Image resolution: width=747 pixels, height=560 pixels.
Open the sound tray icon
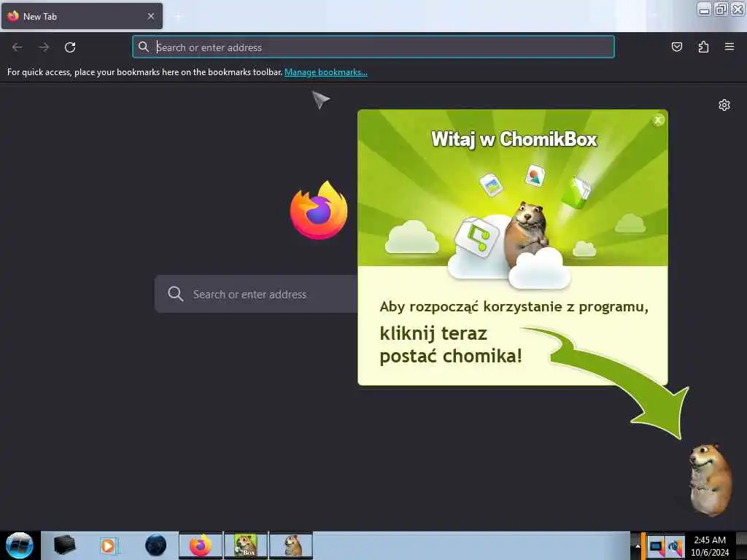[x=675, y=546]
